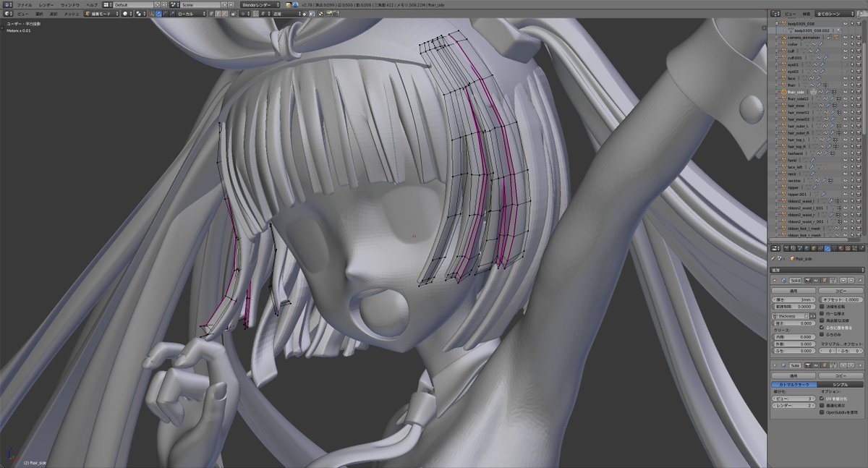The width and height of the screenshot is (868, 468).
Task: Remove the Solidify modifier with X icon
Action: point(860,281)
